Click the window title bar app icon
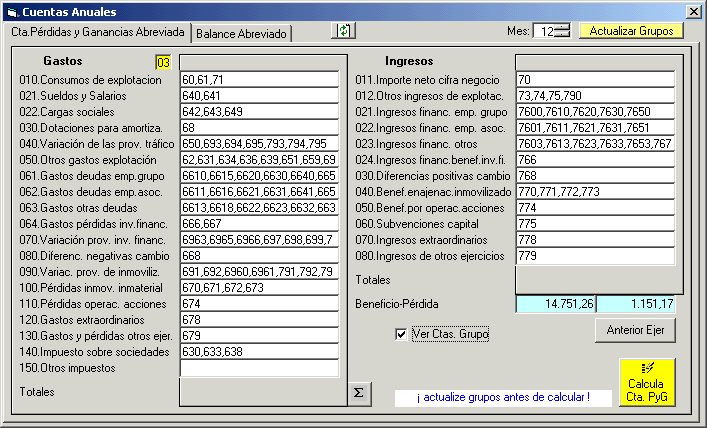This screenshot has height=428, width=707. [x=11, y=11]
